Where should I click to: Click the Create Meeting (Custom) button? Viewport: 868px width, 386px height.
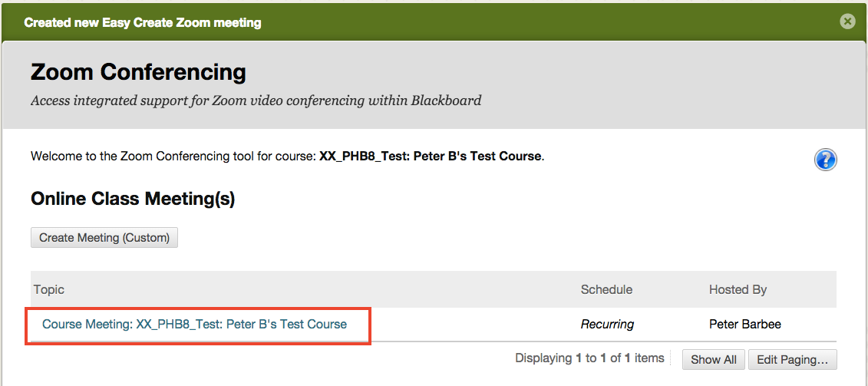pos(104,238)
